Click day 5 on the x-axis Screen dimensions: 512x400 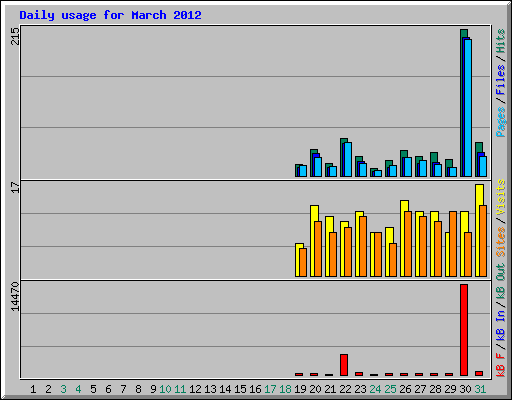93,389
